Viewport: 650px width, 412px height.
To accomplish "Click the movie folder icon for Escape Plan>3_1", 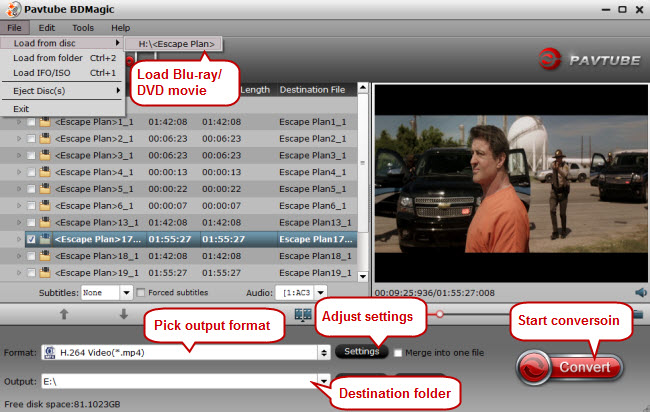I will [45, 155].
